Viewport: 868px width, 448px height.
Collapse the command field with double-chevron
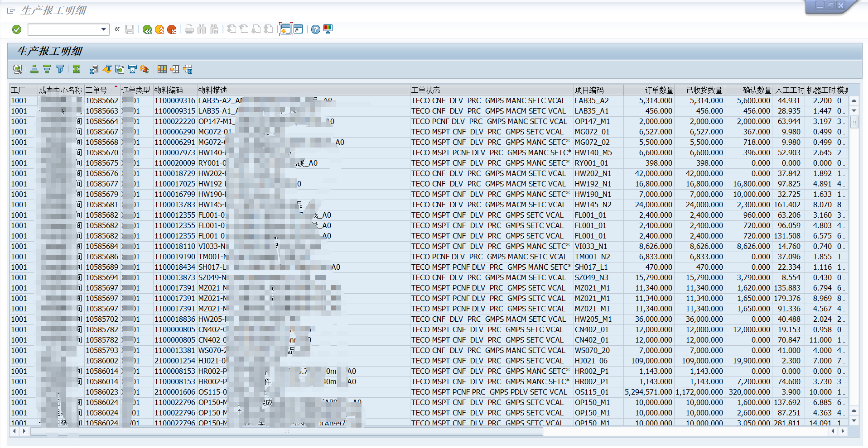coord(117,29)
